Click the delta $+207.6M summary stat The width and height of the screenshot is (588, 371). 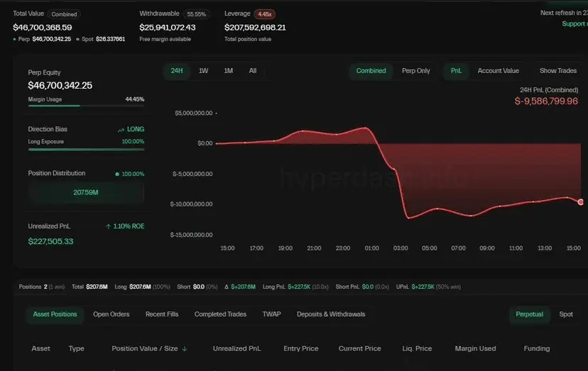(240, 287)
